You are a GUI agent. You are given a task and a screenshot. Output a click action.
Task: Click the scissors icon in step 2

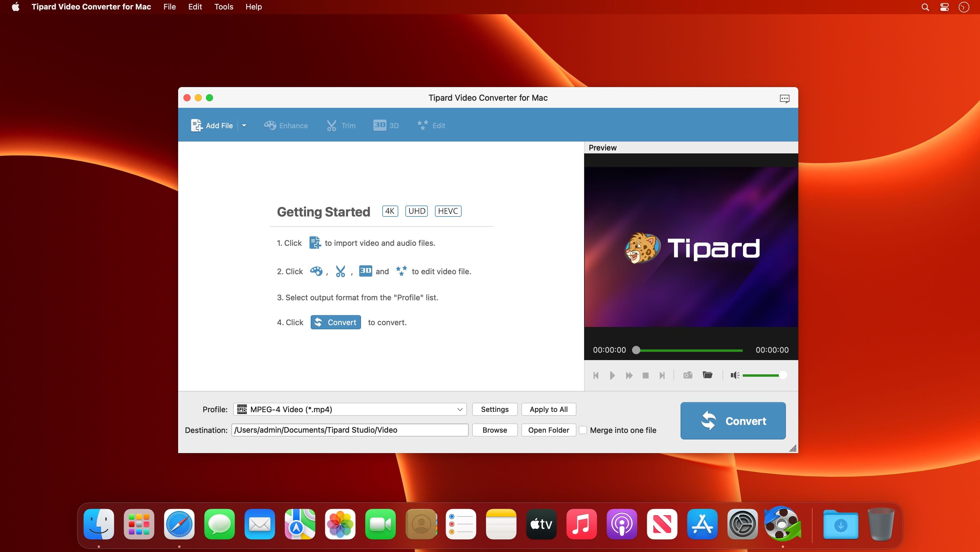pos(340,271)
